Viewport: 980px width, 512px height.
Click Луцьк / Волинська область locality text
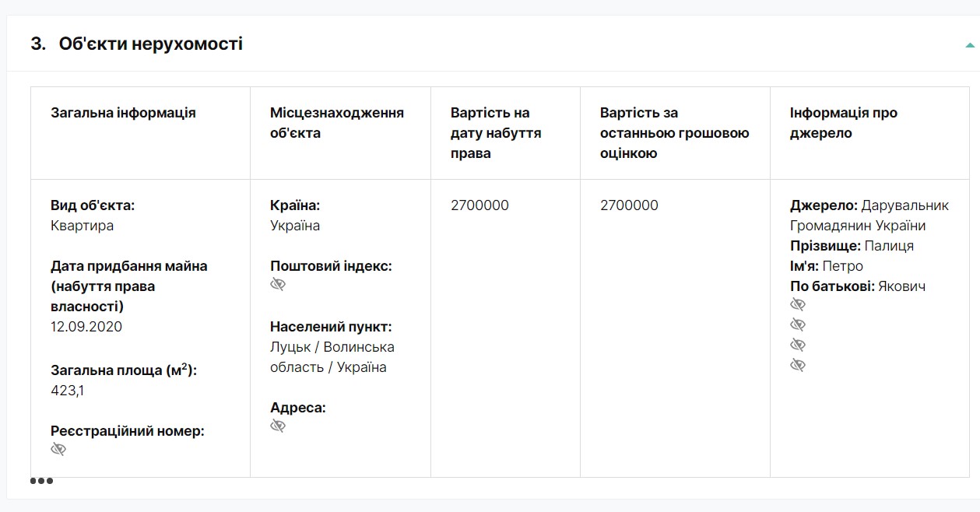click(x=332, y=357)
